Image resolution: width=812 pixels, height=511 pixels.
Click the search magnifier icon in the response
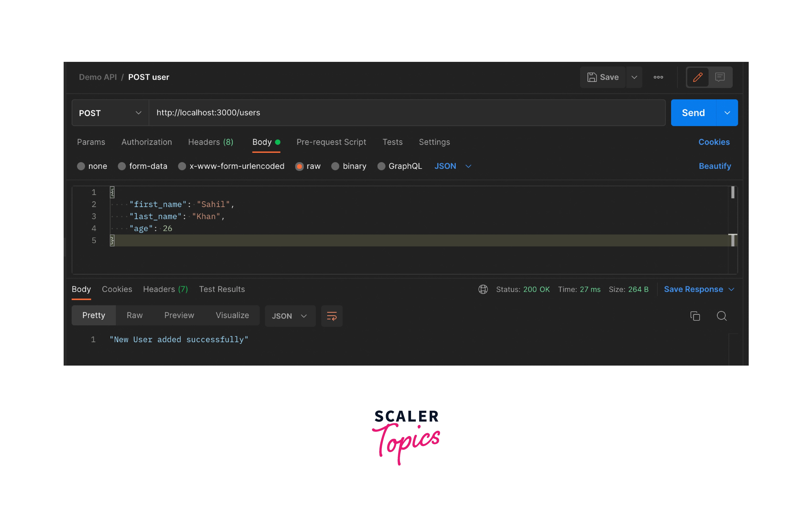721,316
